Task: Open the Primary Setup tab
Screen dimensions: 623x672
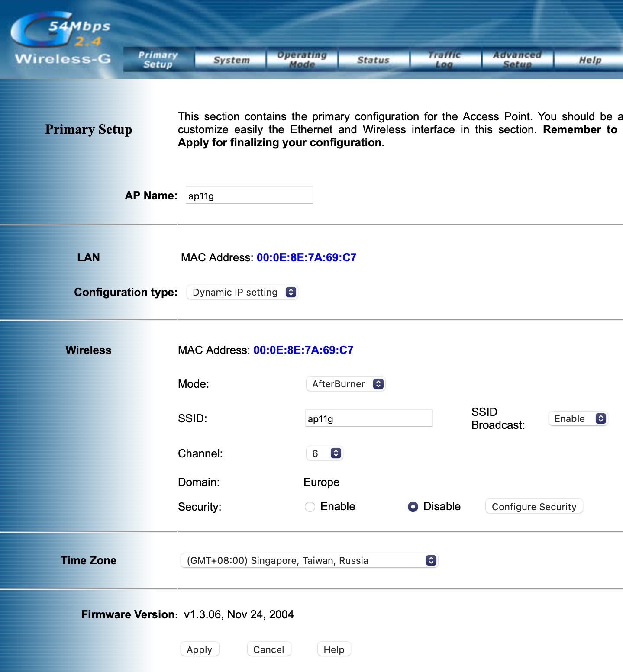Action: (x=158, y=59)
